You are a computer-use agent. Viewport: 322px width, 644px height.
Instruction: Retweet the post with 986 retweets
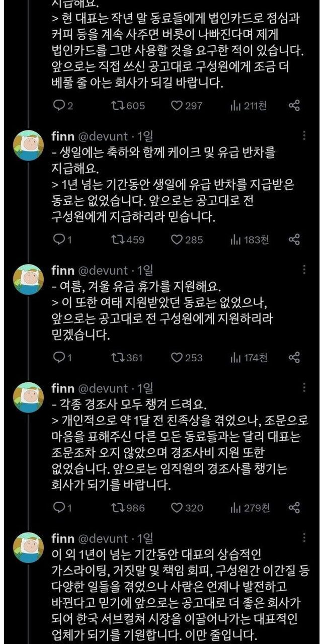[115, 508]
